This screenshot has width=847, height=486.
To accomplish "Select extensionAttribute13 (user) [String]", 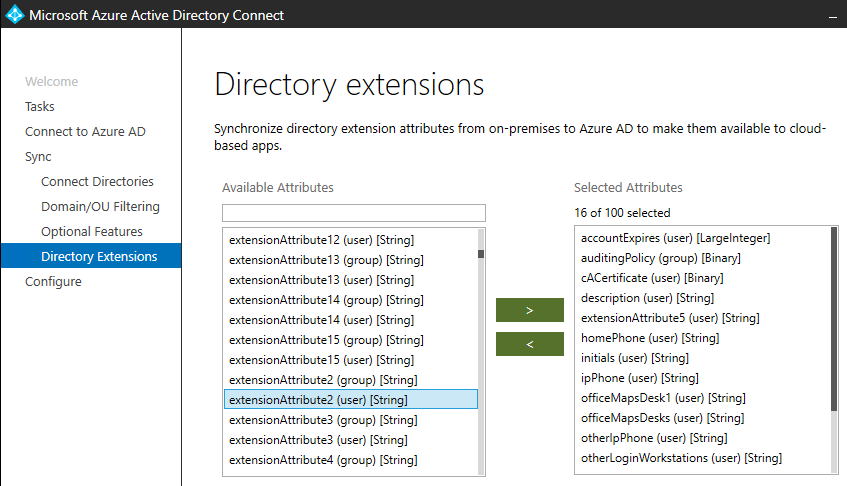I will tap(351, 280).
